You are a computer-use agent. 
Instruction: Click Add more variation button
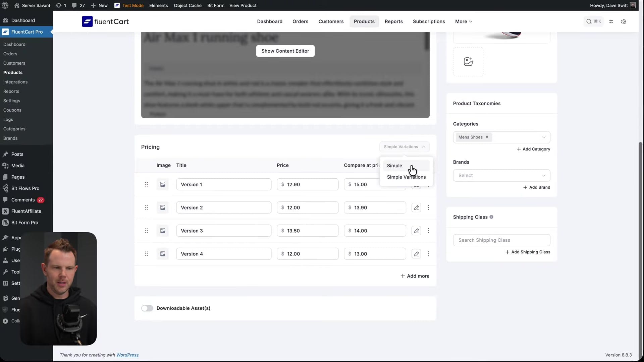point(415,276)
